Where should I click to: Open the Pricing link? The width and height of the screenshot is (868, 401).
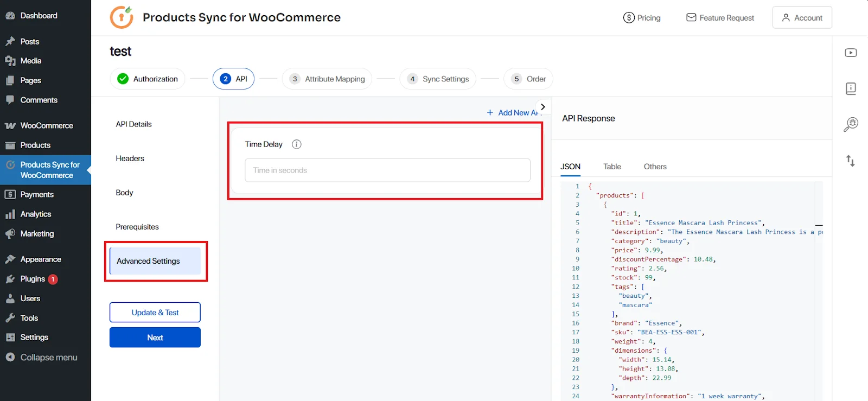coord(642,18)
